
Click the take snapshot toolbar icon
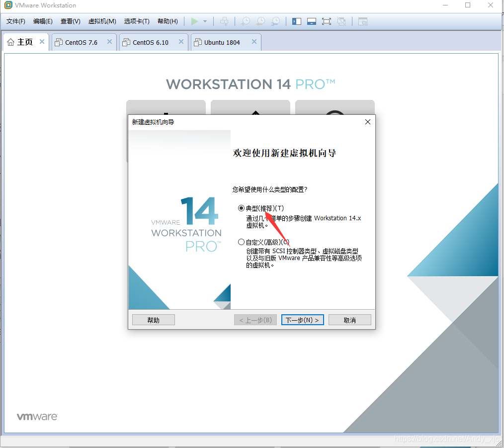coord(246,21)
